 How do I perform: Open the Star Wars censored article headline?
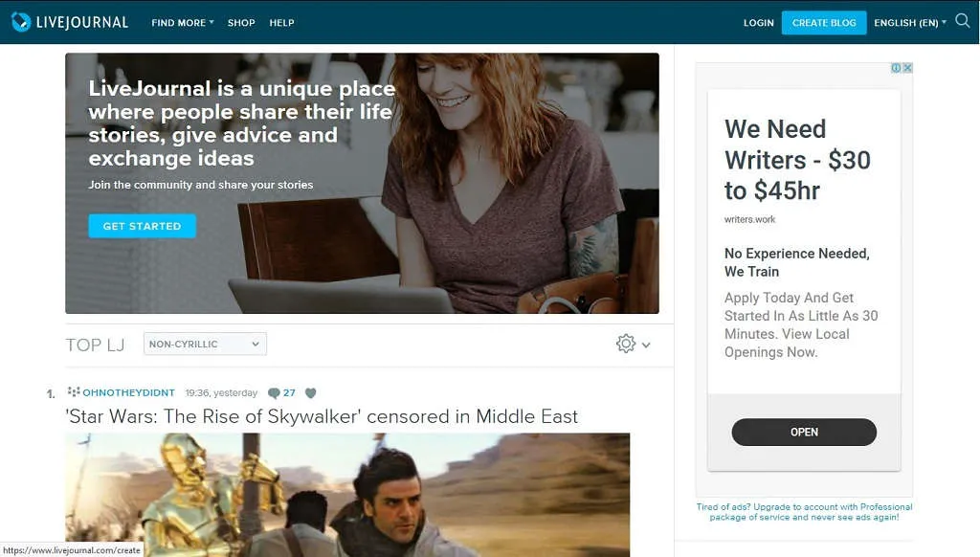coord(322,416)
